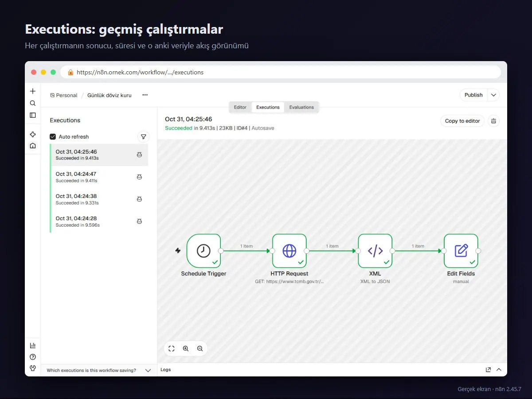Image resolution: width=532 pixels, height=399 pixels.
Task: Open the Personal breadcrumb link
Action: 63,95
